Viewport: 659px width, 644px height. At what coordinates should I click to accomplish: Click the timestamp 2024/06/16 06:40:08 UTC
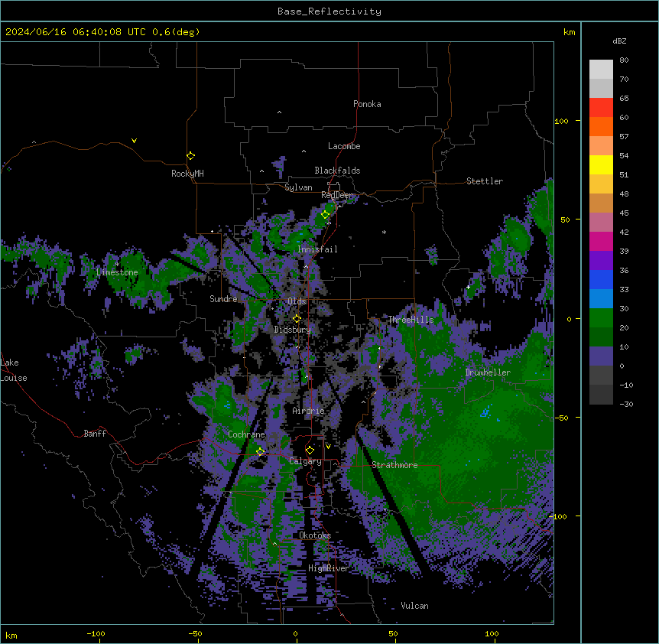click(x=76, y=32)
